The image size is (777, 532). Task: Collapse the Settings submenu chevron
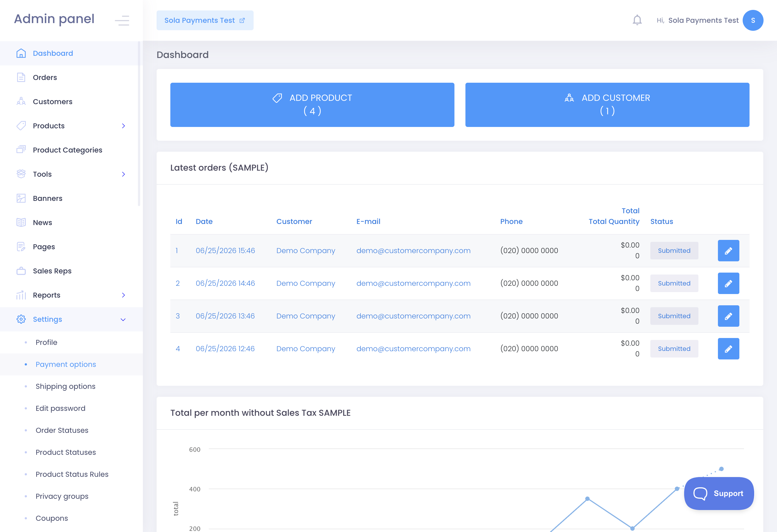(x=123, y=319)
